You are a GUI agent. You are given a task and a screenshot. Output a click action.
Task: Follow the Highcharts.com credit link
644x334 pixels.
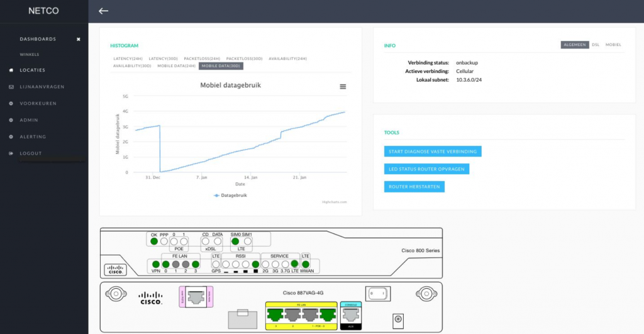click(335, 202)
